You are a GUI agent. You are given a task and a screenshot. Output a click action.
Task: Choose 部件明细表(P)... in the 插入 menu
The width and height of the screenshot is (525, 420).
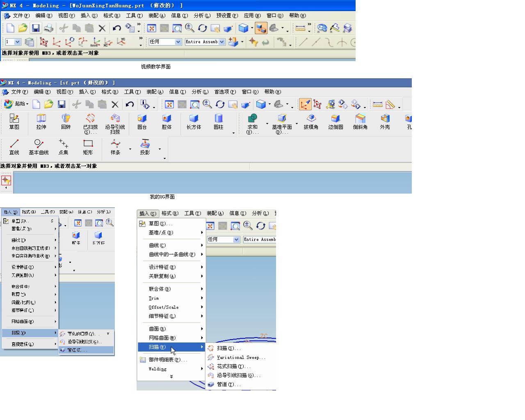(171, 360)
